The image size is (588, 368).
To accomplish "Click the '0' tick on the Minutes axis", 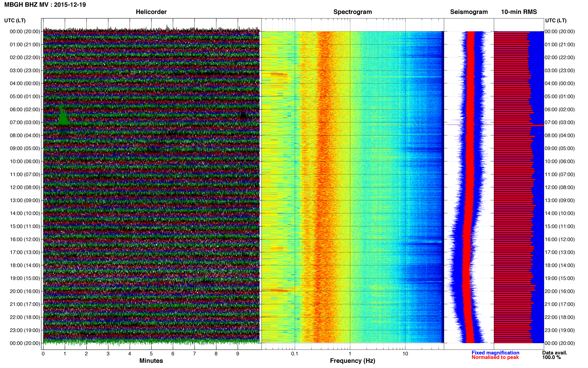I will (x=43, y=354).
